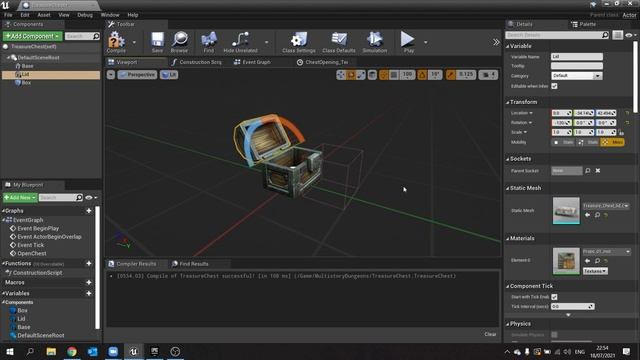Open Class Defaults

point(339,42)
